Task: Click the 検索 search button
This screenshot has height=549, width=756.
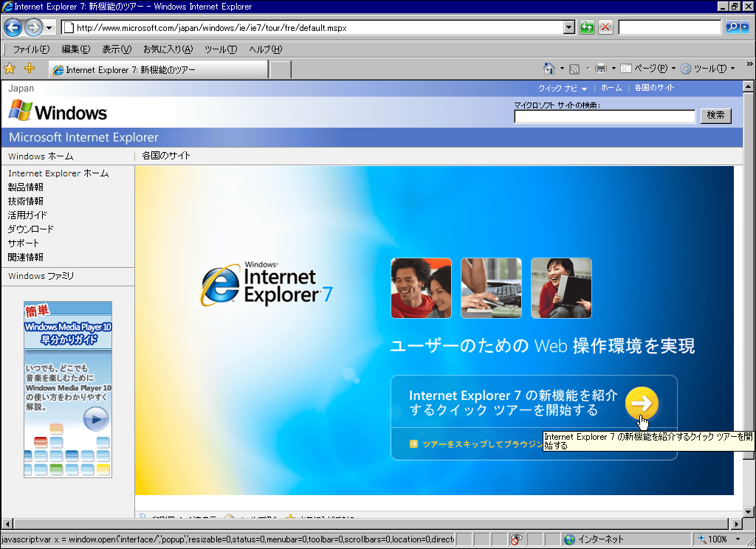Action: 715,116
